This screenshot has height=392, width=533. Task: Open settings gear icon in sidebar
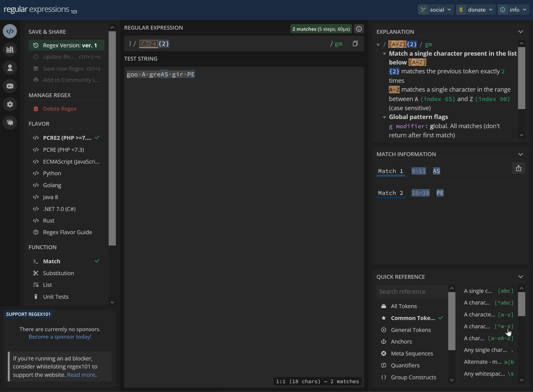(x=10, y=104)
